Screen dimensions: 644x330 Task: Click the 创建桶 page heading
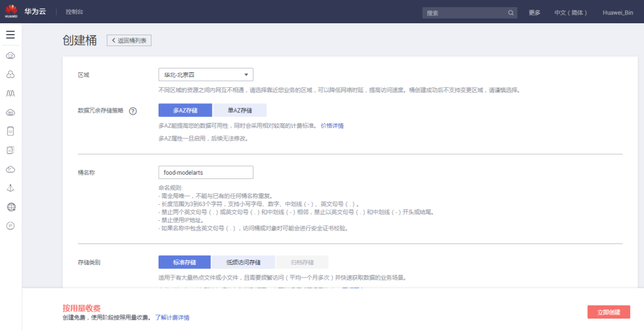pos(80,40)
